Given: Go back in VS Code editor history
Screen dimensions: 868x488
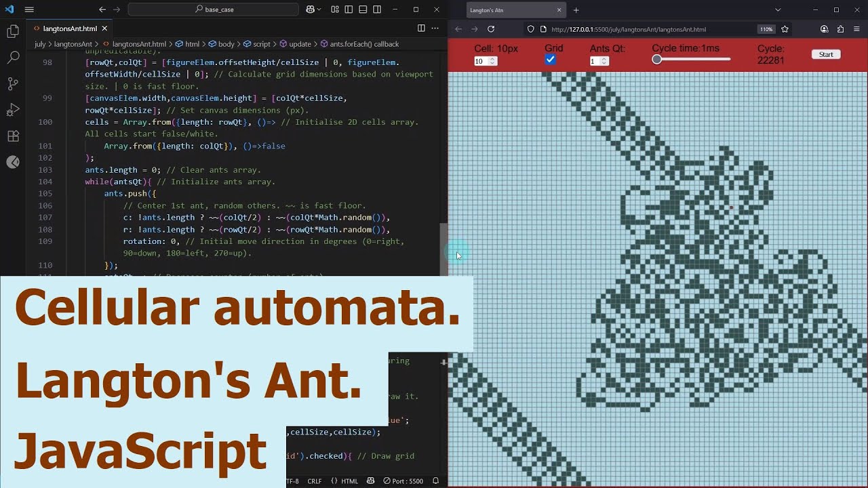Looking at the screenshot, I should click(x=102, y=9).
